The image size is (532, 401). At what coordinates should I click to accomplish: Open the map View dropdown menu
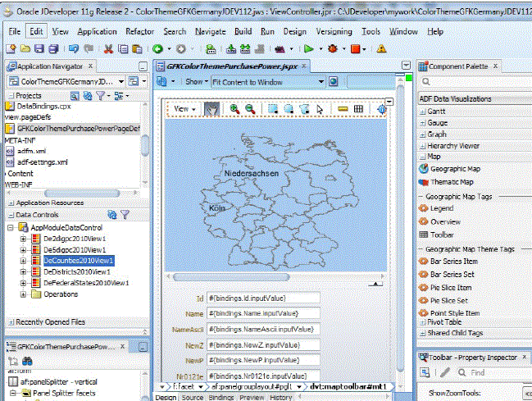[x=184, y=109]
